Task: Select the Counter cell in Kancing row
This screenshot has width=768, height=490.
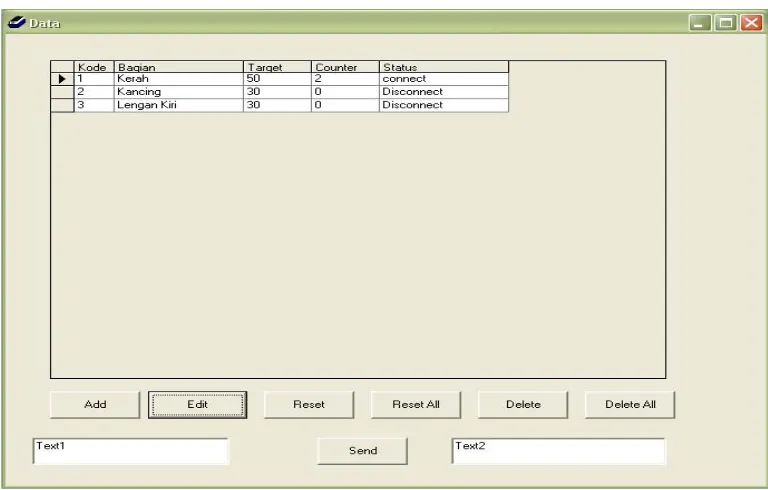Action: [345, 92]
